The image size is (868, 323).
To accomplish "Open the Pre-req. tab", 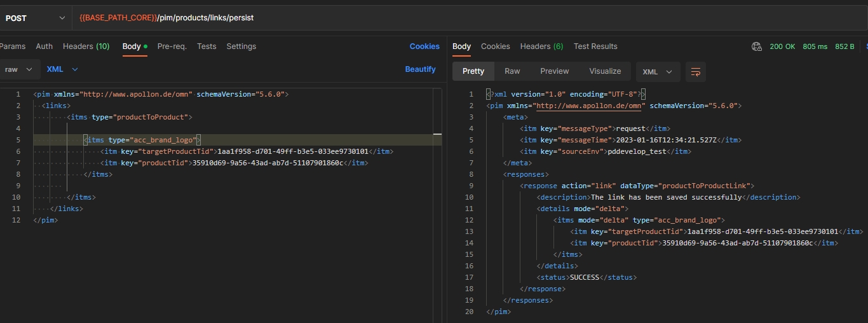I will pos(172,46).
